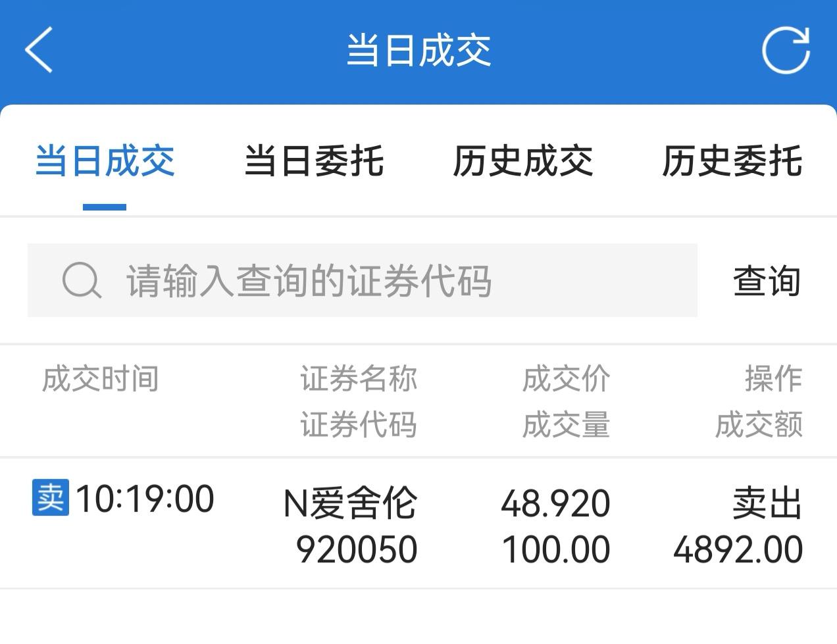Tap the blue 卖 sell badge icon

(51, 498)
